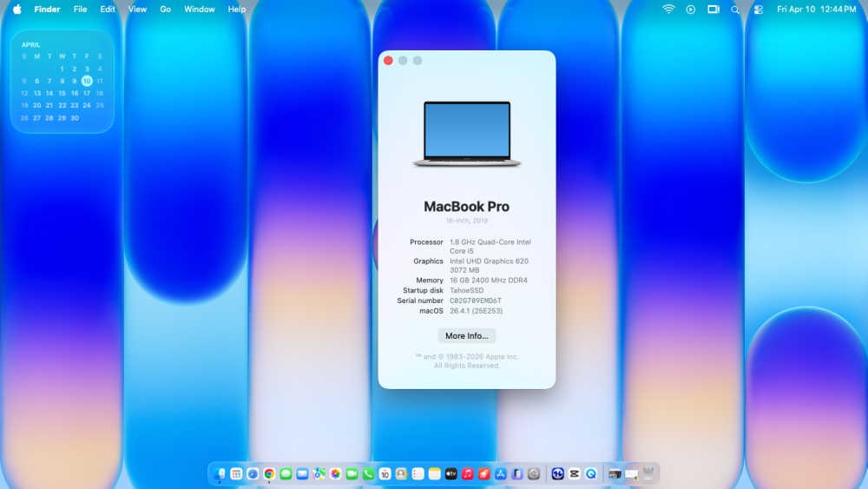Open the Apps launcher in Dock
Screen dimensions: 868x489
coord(236,473)
